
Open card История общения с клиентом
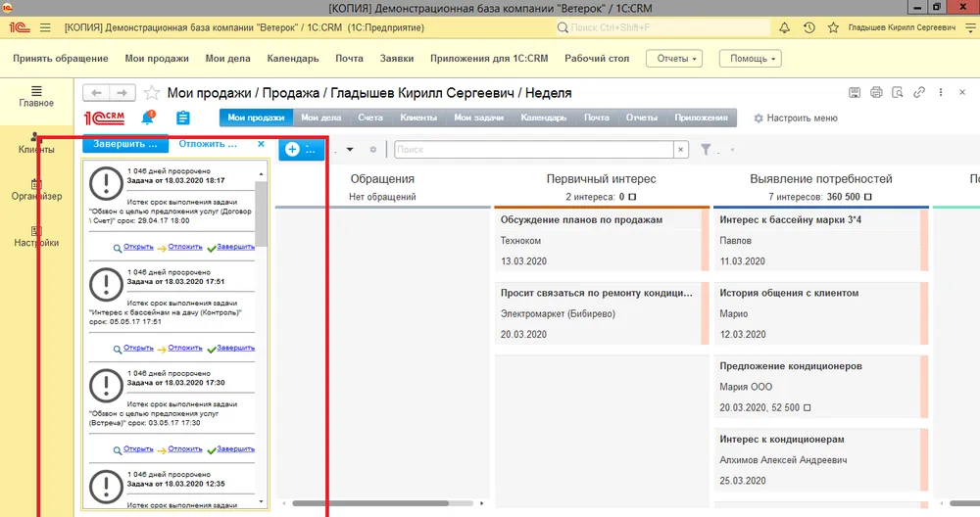(820, 313)
